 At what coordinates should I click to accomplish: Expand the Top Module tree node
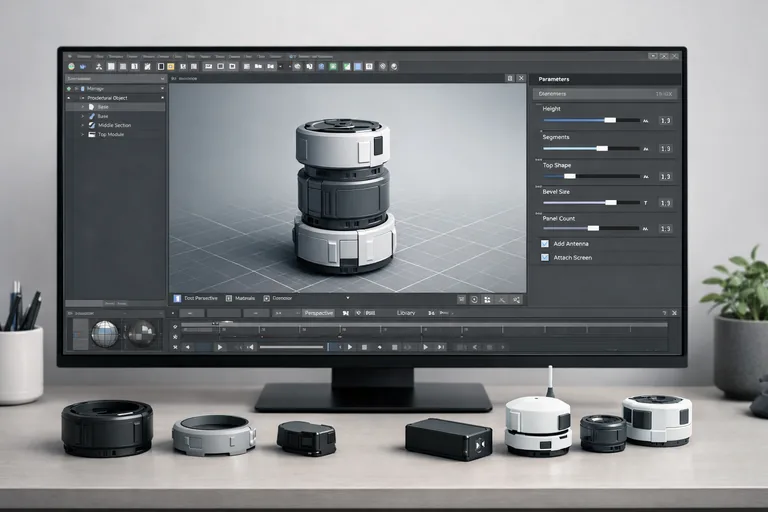(82, 134)
